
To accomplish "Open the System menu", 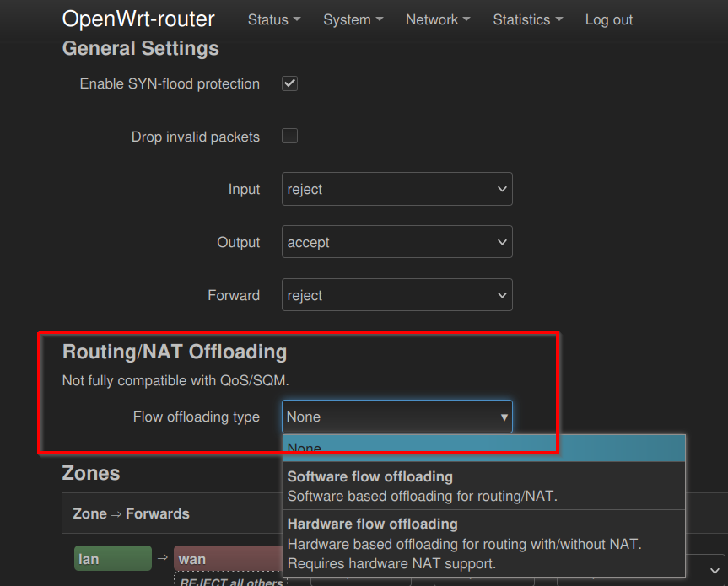I will (353, 19).
